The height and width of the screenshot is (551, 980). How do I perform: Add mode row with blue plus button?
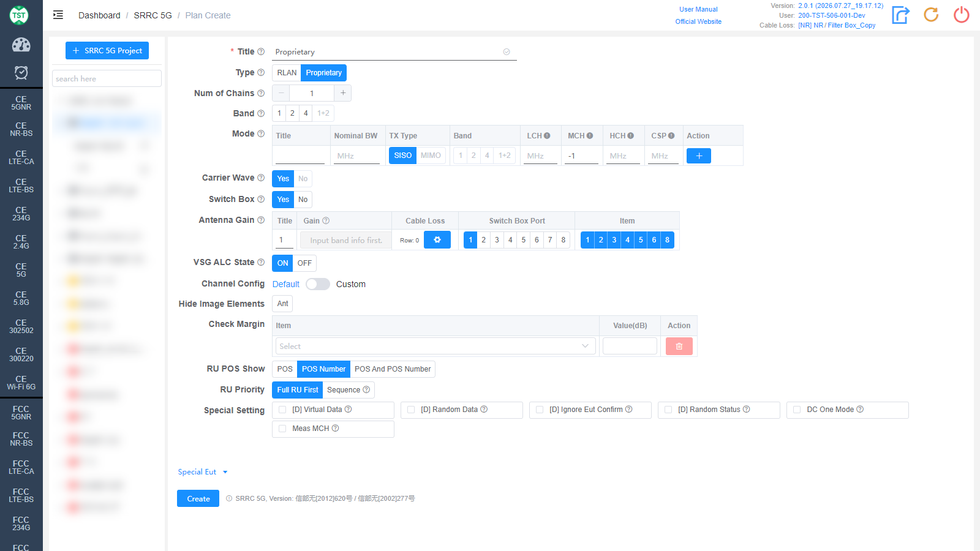tap(699, 156)
